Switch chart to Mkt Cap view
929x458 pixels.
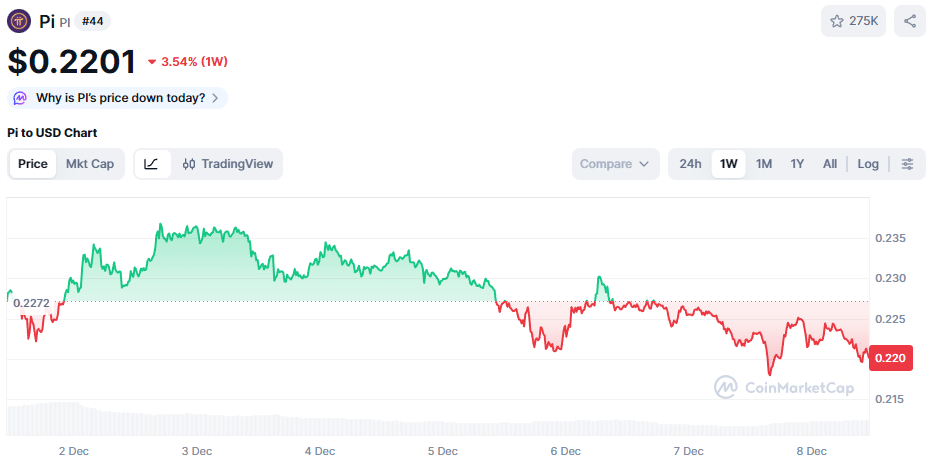(90, 164)
